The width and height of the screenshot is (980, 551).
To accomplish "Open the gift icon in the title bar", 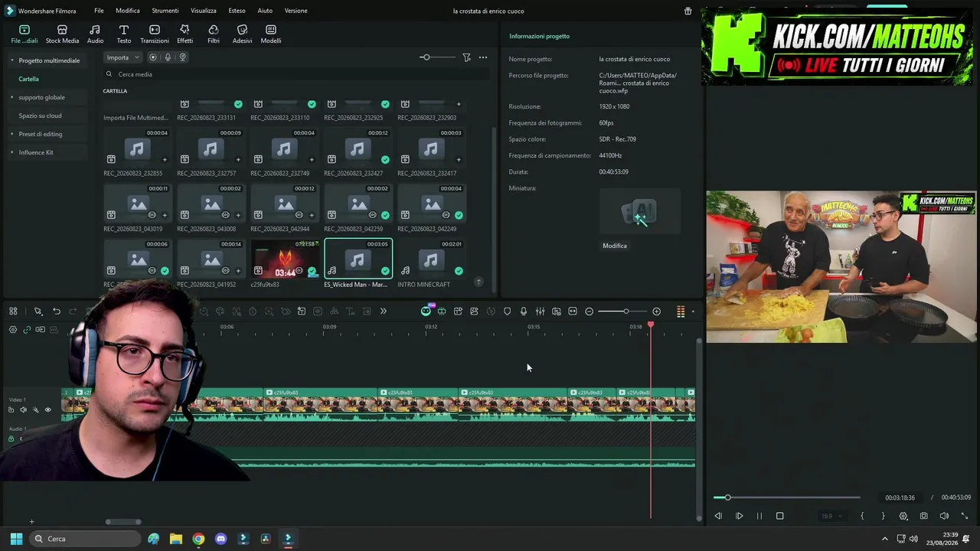I will coord(688,11).
